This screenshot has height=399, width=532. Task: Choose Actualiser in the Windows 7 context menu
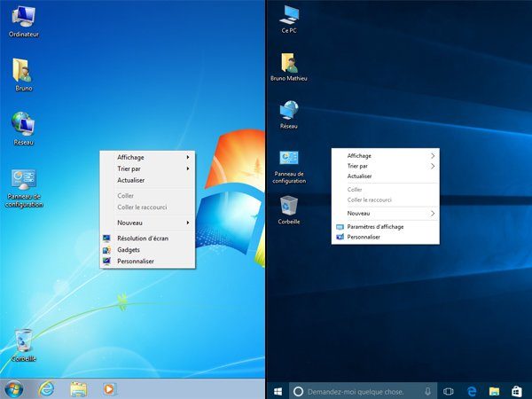point(147,180)
